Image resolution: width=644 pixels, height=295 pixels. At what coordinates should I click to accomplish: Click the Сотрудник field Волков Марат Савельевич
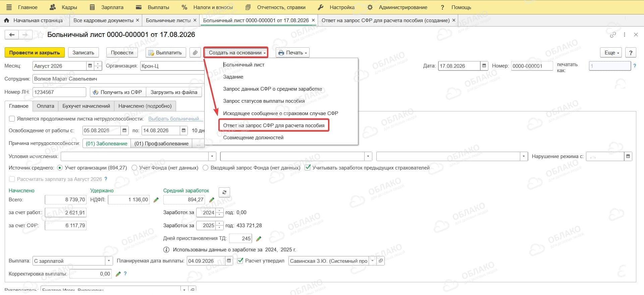point(118,79)
